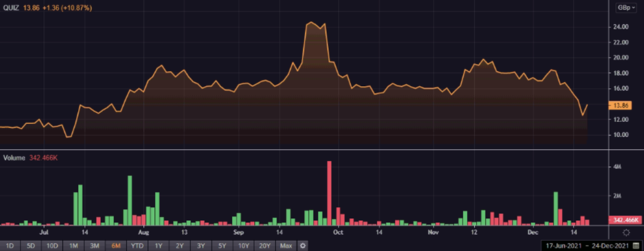Image resolution: width=644 pixels, height=251 pixels.
Task: Show the 3Y range
Action: point(201,246)
